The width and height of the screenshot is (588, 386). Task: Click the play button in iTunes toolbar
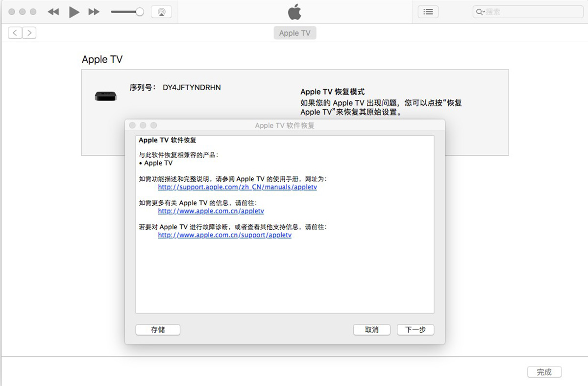[x=74, y=12]
